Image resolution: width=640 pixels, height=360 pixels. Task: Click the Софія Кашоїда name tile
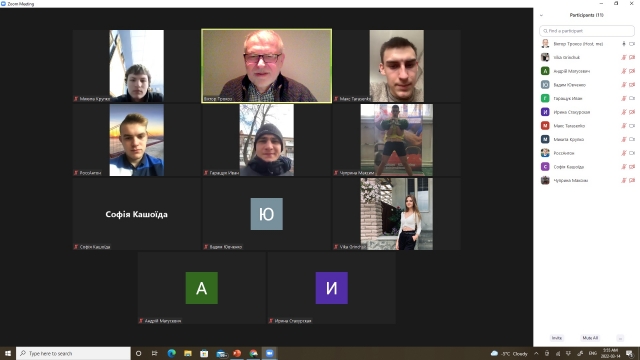coord(136,214)
